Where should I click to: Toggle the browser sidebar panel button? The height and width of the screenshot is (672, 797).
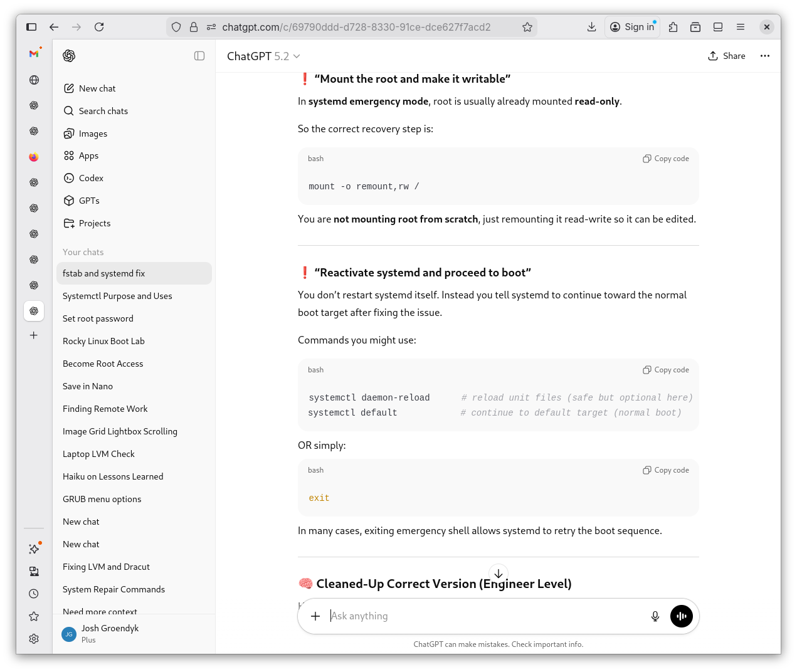point(31,27)
